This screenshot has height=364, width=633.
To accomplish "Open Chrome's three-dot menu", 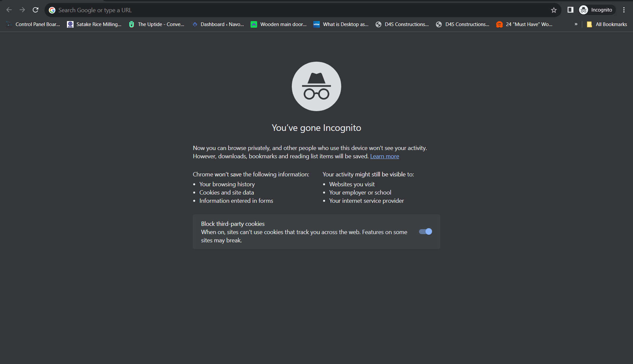I will 624,10.
